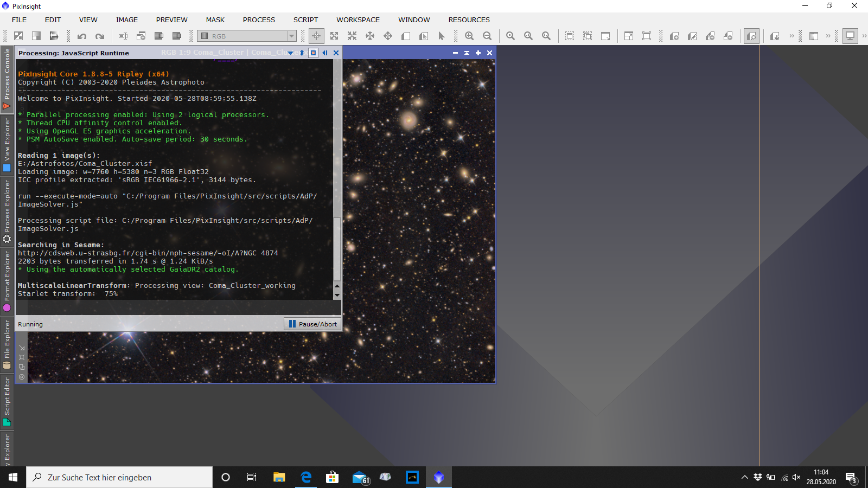The width and height of the screenshot is (868, 488).
Task: Expand hidden toolbar items near monitor icon
Action: coord(828,36)
